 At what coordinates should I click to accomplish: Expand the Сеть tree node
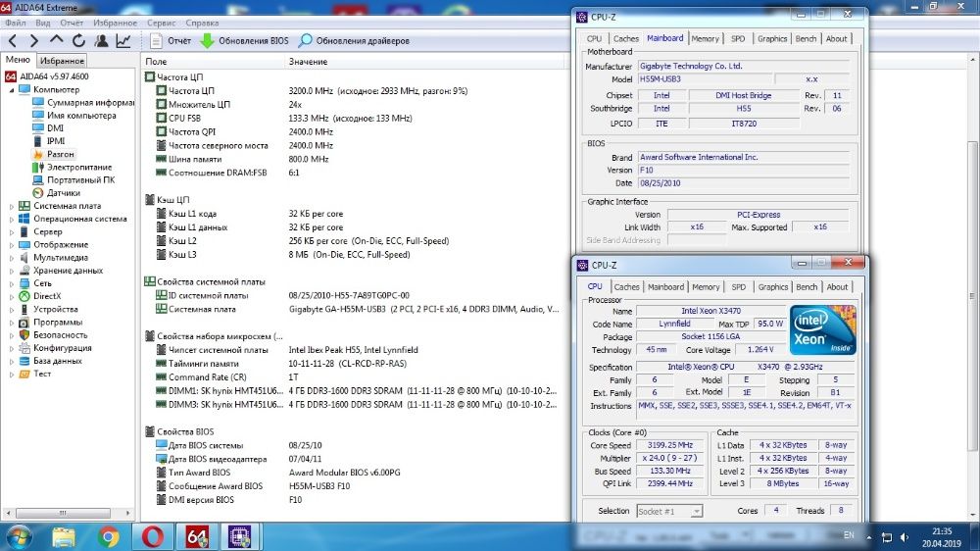coord(11,283)
